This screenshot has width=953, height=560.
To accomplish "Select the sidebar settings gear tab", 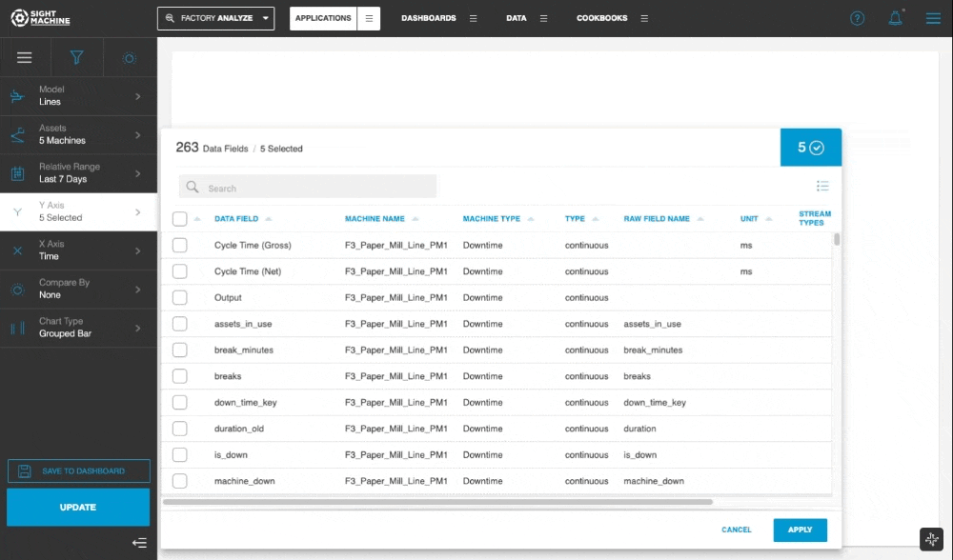I will click(130, 58).
